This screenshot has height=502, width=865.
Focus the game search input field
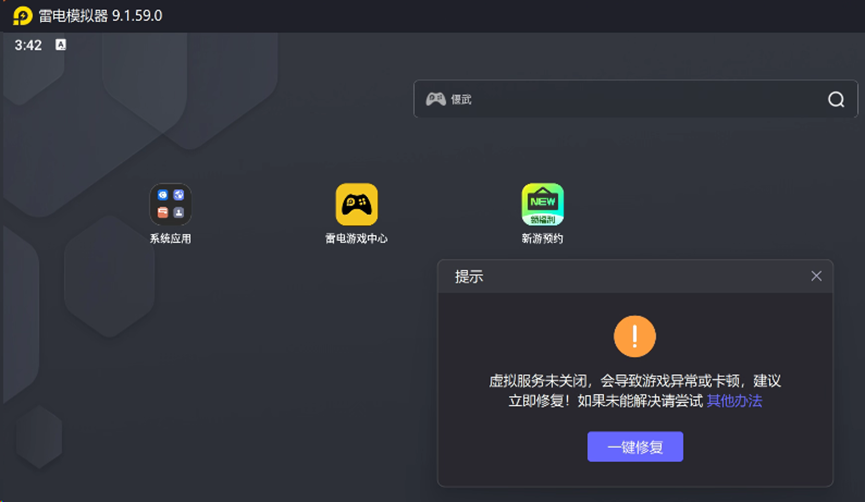click(x=636, y=99)
